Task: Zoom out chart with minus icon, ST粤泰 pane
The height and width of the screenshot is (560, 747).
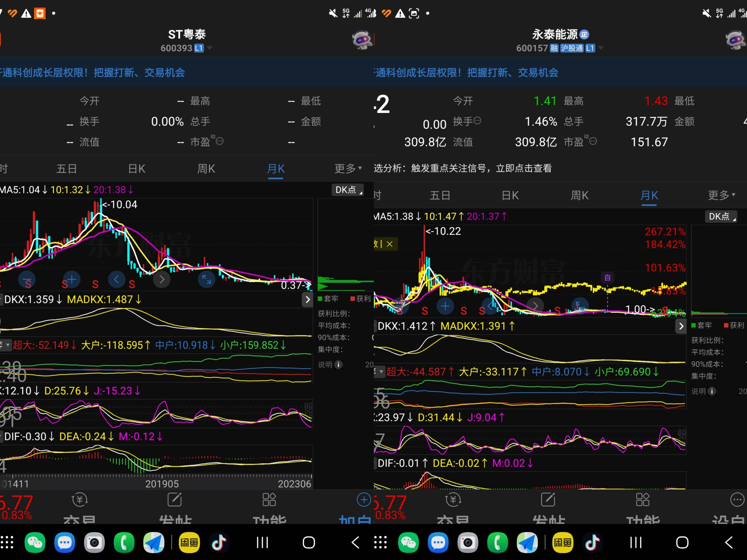Action: pos(27,280)
